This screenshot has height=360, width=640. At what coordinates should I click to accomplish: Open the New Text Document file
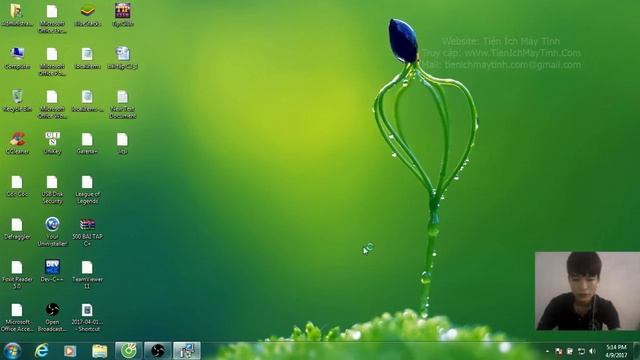122,104
